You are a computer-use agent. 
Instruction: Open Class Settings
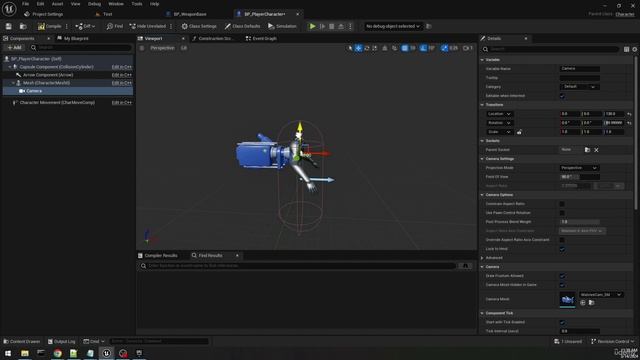pos(199,26)
